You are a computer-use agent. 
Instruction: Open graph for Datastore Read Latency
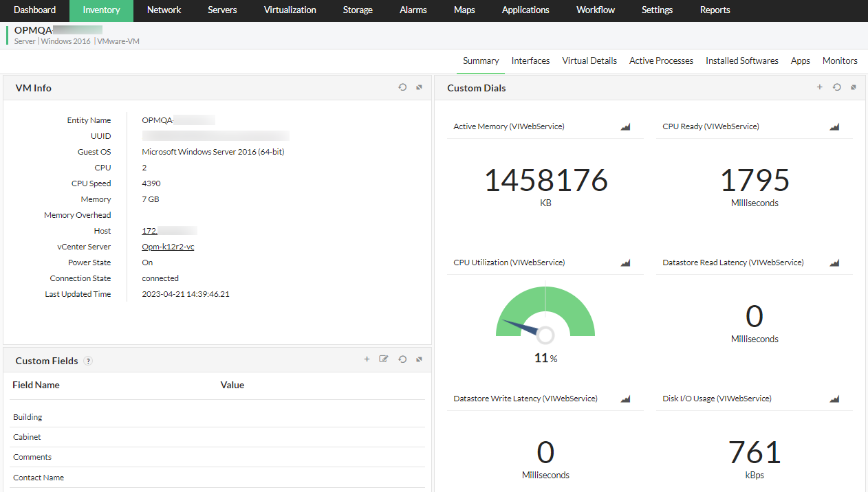click(834, 263)
